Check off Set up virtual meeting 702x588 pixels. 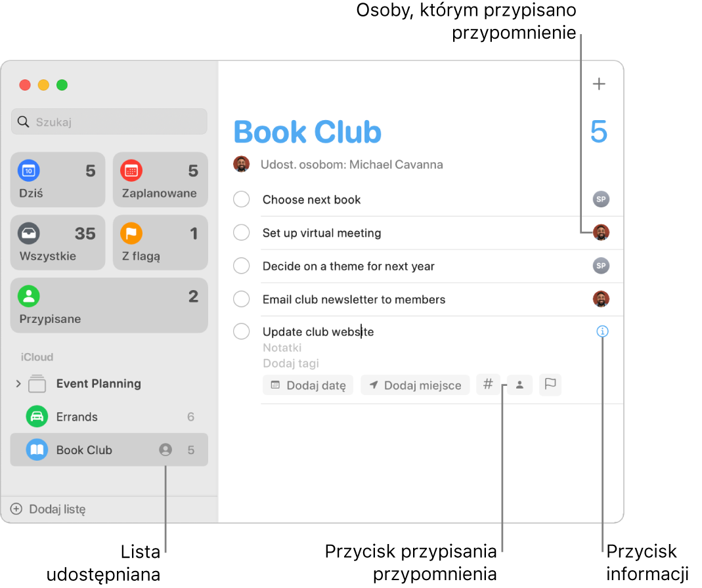pos(242,233)
